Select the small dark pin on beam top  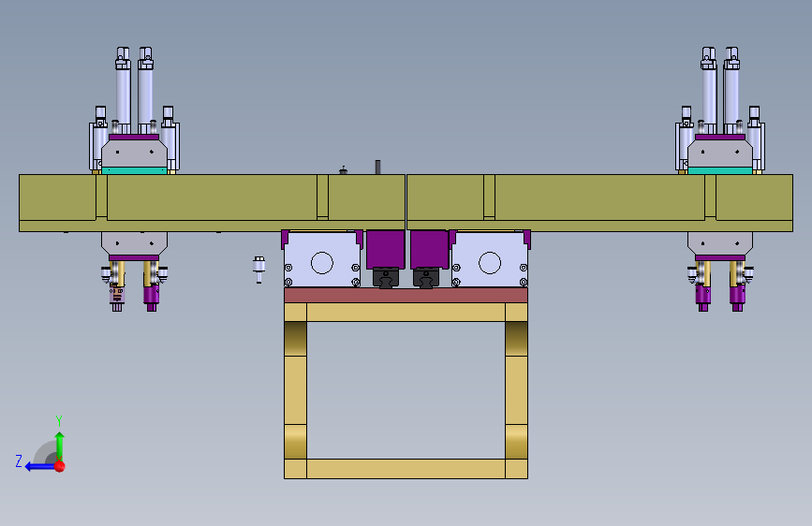[377, 168]
